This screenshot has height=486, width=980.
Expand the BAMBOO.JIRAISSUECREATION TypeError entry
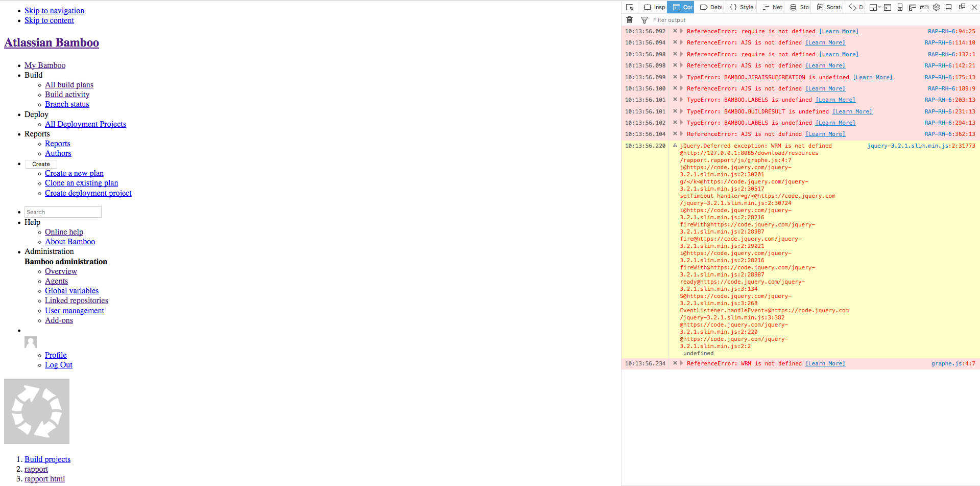point(681,77)
